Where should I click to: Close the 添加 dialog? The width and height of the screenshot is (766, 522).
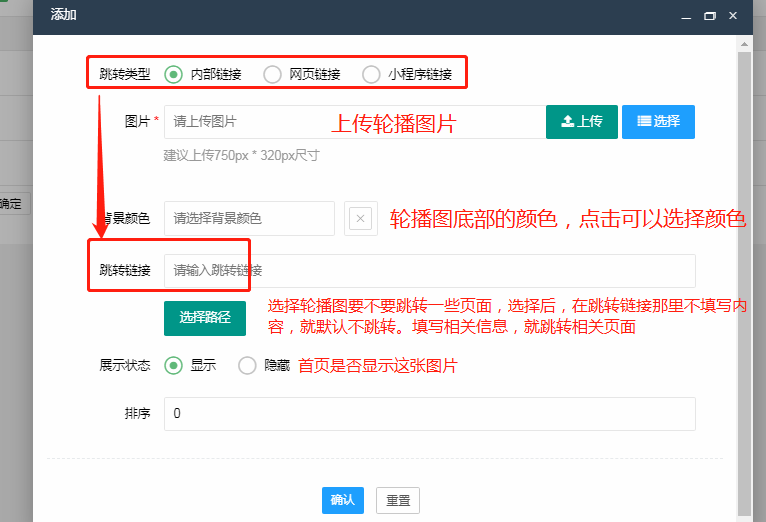click(x=733, y=16)
